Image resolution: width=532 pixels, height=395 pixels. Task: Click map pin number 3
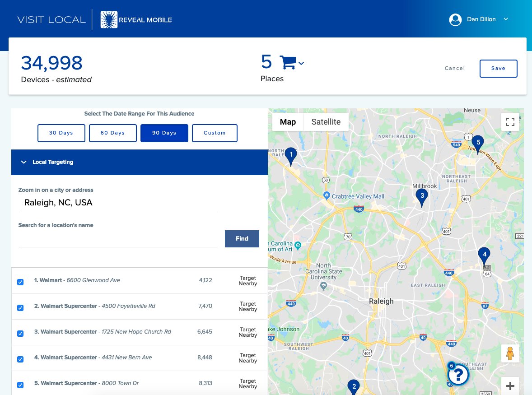tap(422, 196)
